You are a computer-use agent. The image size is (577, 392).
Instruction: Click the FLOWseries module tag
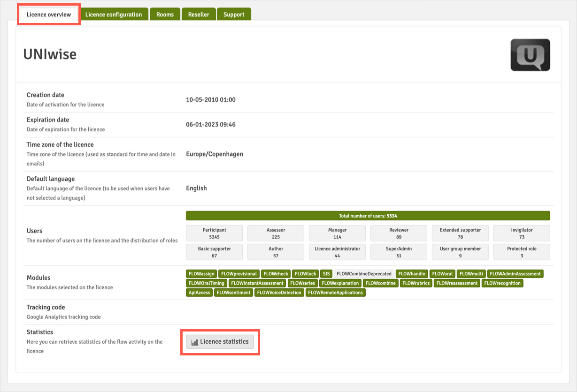303,283
